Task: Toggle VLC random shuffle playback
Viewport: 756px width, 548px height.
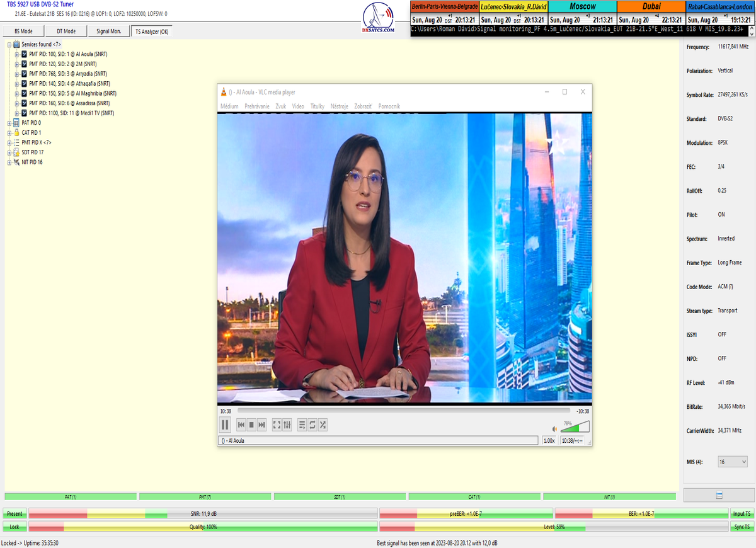Action: click(323, 425)
